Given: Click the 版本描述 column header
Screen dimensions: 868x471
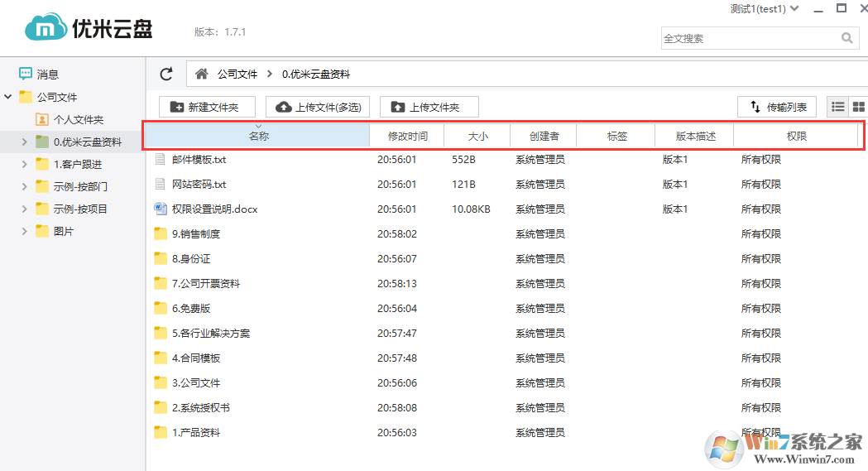Looking at the screenshot, I should point(695,136).
